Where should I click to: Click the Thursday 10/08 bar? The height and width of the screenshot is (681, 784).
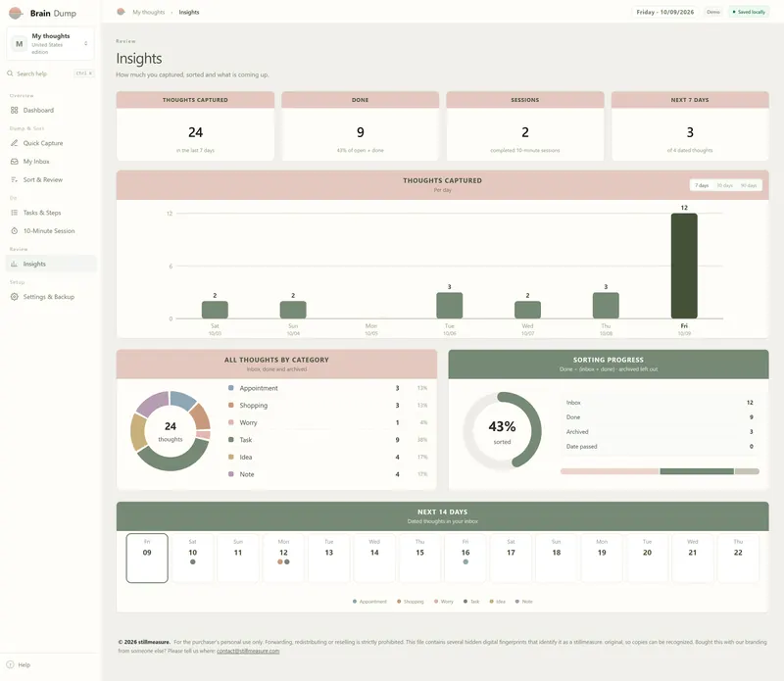606,305
